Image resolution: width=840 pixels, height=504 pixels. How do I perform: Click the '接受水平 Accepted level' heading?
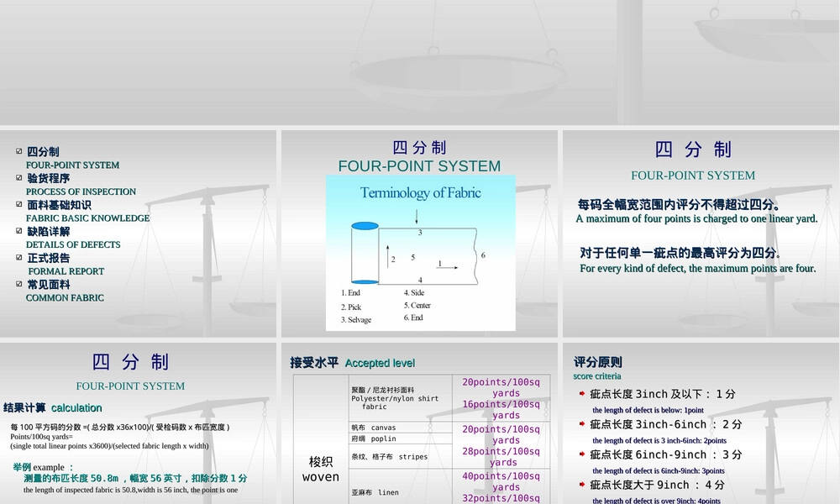353,363
